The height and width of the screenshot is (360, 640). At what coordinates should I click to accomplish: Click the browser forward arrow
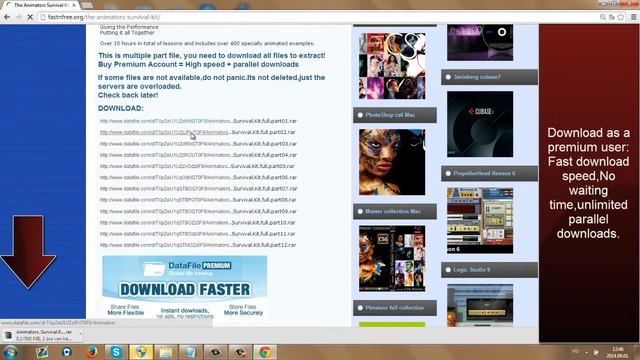point(18,17)
